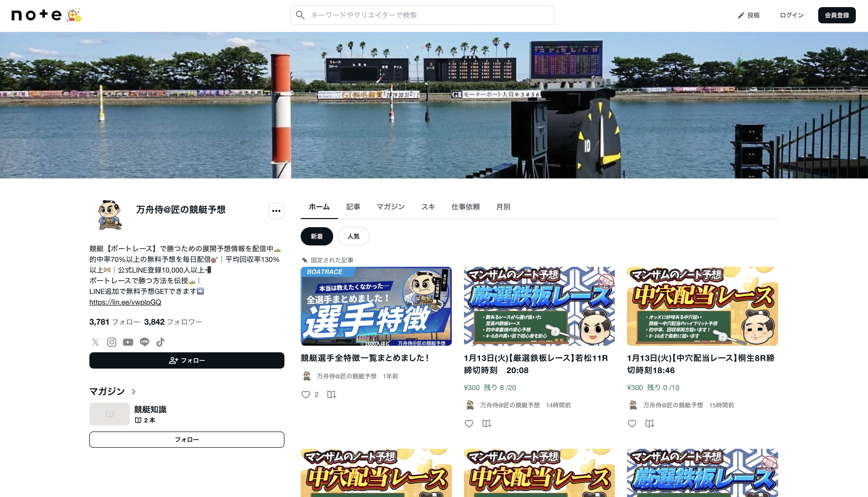This screenshot has height=497, width=868.
Task: Switch to the 記事 tab
Action: tap(353, 207)
